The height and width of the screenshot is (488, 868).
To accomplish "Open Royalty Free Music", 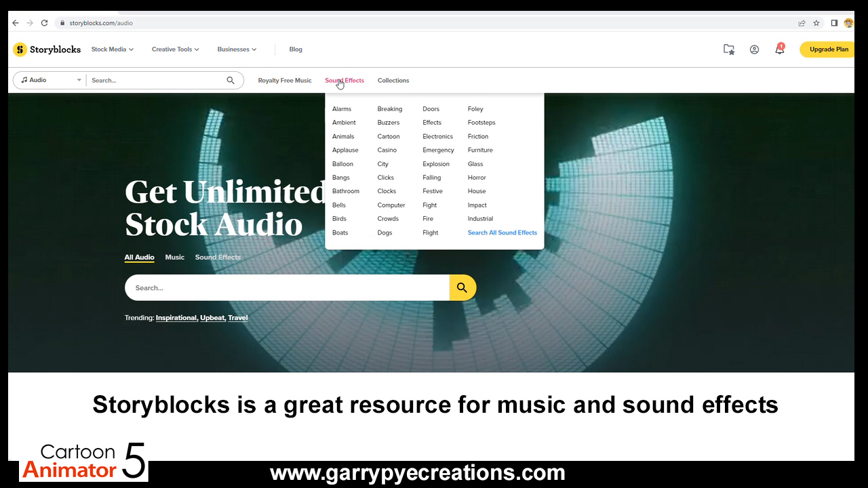I will point(285,81).
